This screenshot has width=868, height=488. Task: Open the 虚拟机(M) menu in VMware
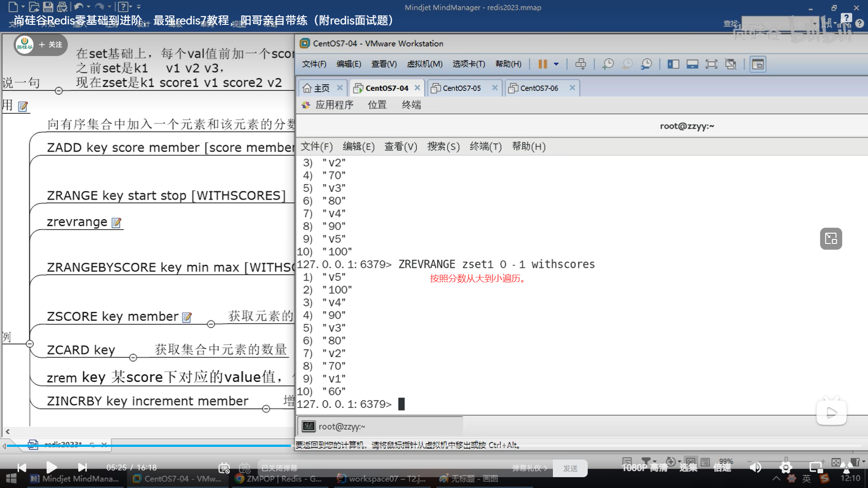tap(425, 64)
